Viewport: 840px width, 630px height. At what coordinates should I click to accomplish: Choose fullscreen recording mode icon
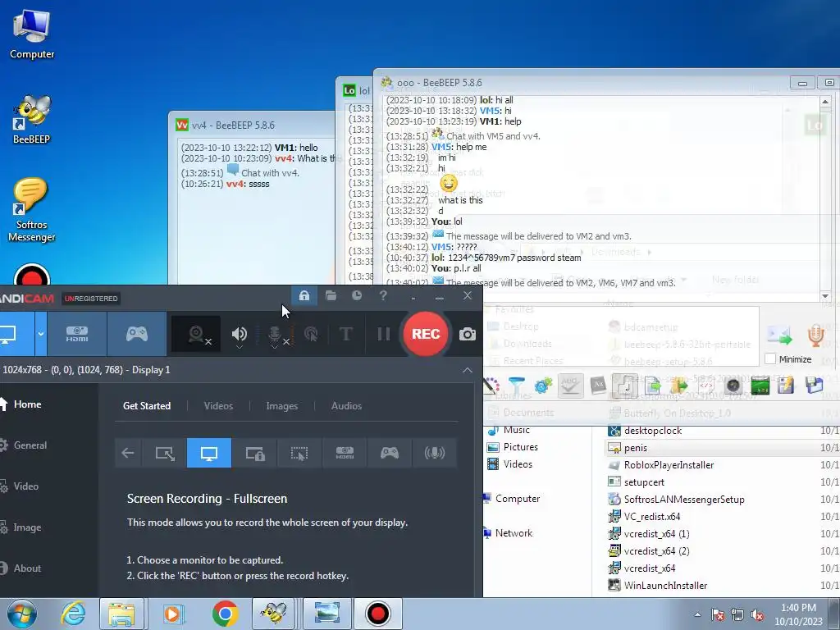click(209, 453)
